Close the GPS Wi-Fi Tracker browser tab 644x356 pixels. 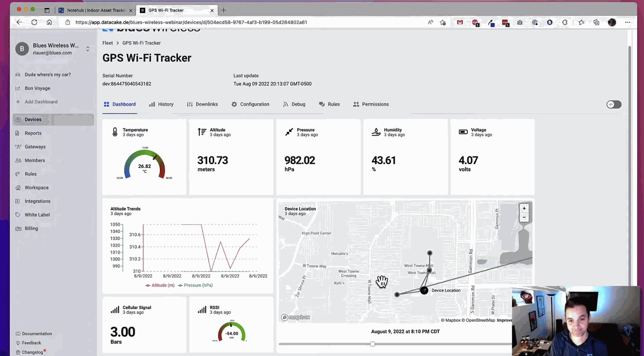[212, 10]
